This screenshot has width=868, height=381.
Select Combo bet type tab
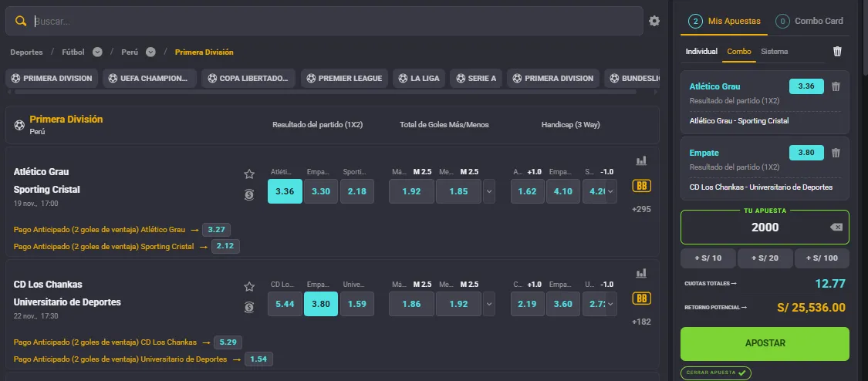click(x=739, y=52)
